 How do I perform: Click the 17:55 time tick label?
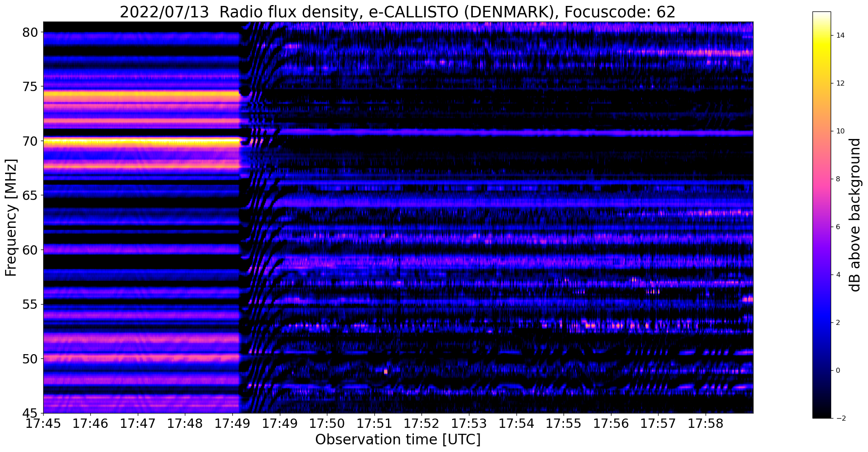pos(564,423)
